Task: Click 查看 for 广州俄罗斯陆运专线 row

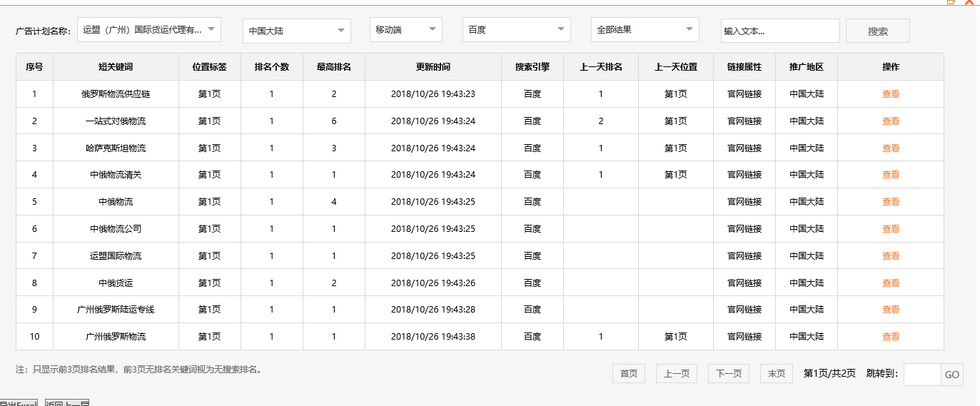Action: tap(891, 310)
